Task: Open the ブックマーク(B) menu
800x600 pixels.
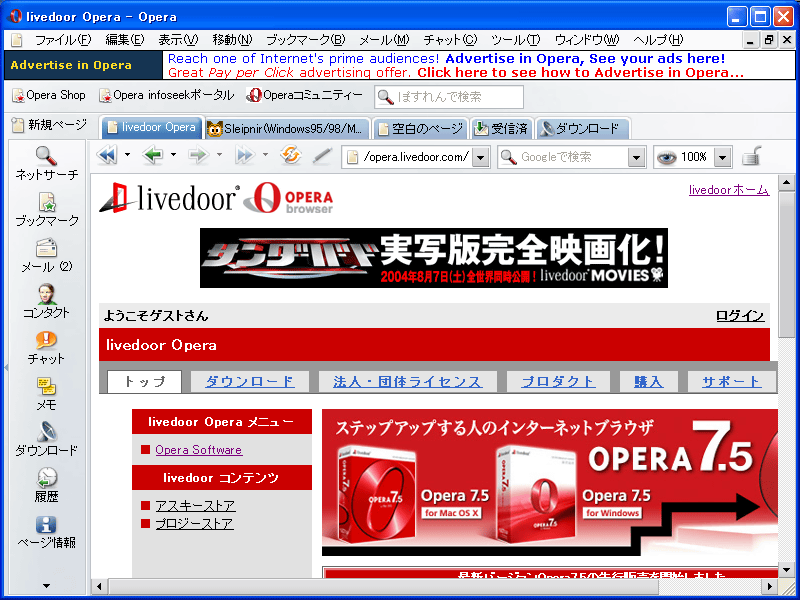Action: tap(306, 40)
